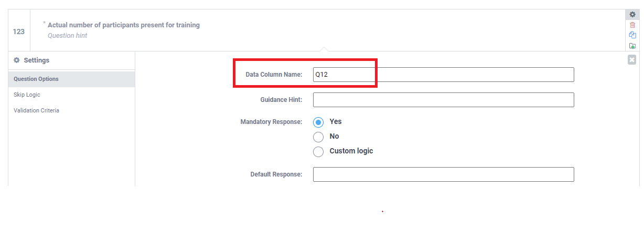Delete the question with the trash icon
644x228 pixels.
[x=632, y=25]
